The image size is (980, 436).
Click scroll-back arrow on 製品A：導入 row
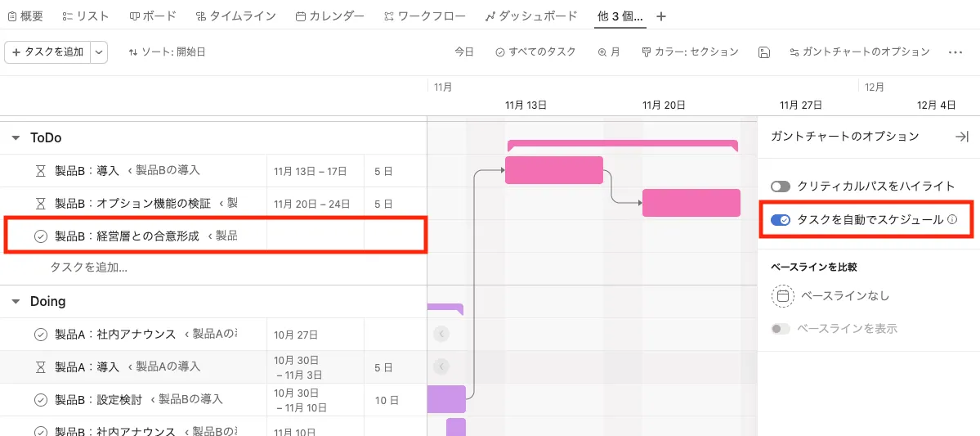441,366
